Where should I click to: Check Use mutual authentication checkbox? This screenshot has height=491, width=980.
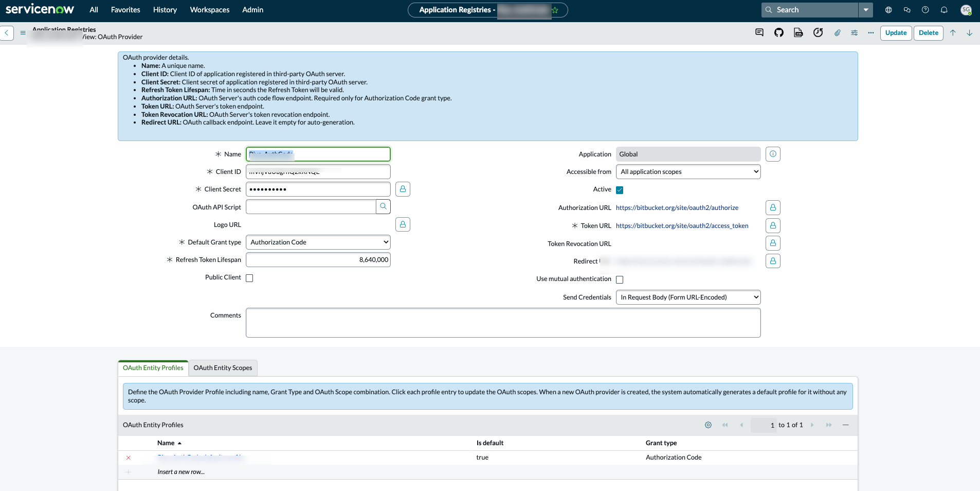(620, 279)
